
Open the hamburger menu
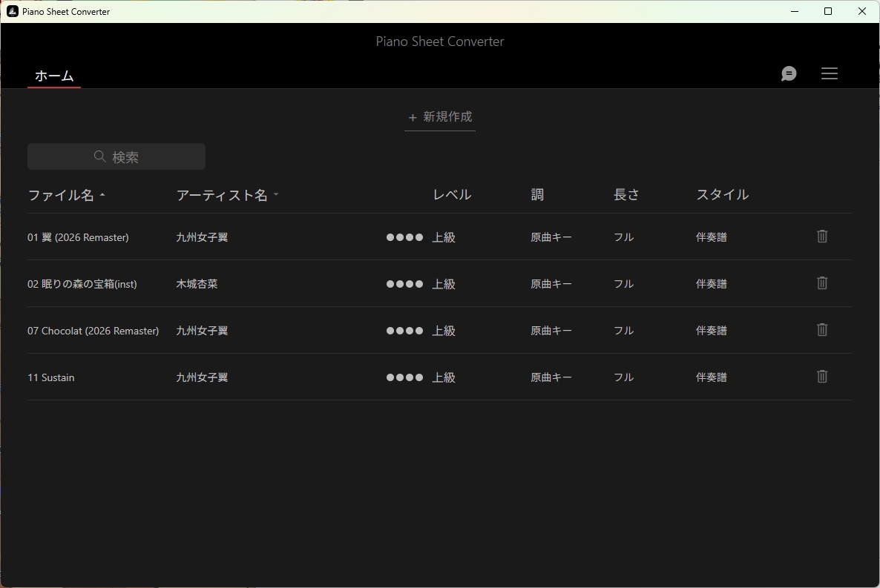point(829,73)
